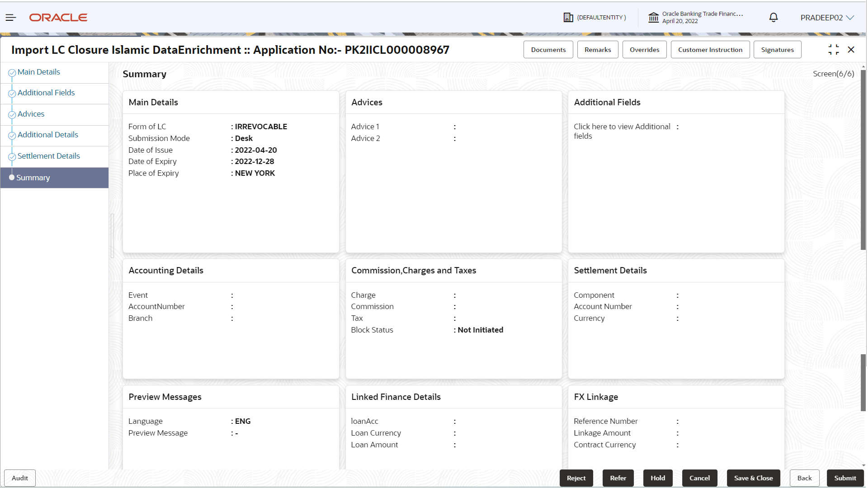Click the entity building icon
Viewport: 868px width, 488px height.
click(568, 18)
